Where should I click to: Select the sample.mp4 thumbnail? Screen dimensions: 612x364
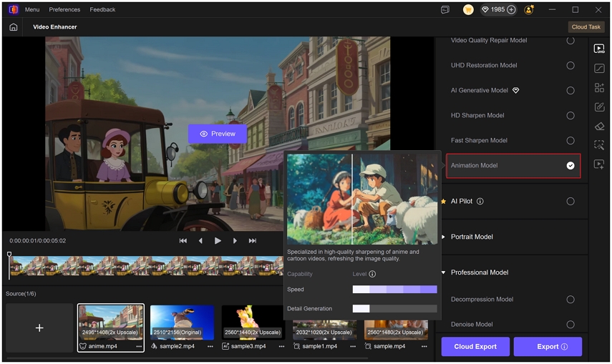click(x=396, y=330)
